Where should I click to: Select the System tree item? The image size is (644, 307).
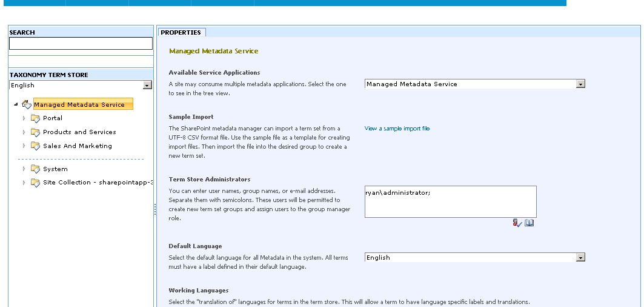[55, 169]
